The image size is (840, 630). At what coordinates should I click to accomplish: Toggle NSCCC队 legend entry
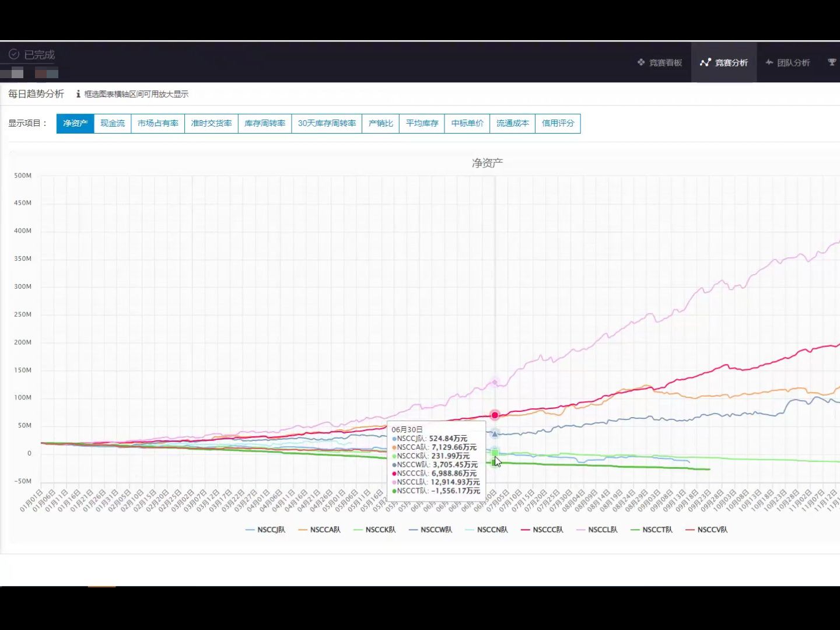coord(542,530)
